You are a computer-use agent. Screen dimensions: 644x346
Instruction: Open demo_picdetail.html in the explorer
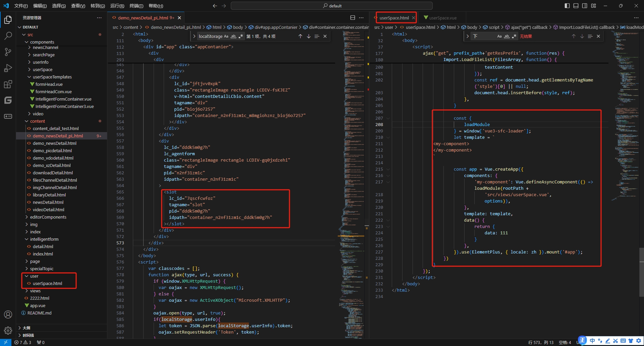52,151
